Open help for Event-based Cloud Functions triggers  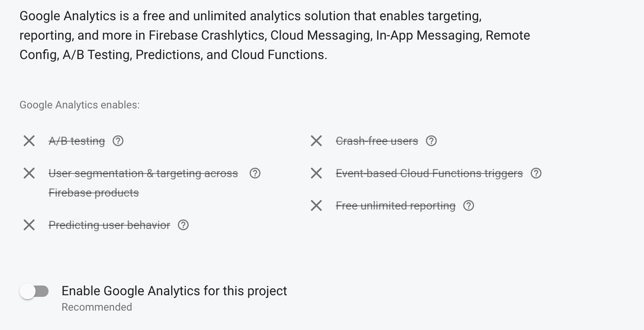(536, 173)
